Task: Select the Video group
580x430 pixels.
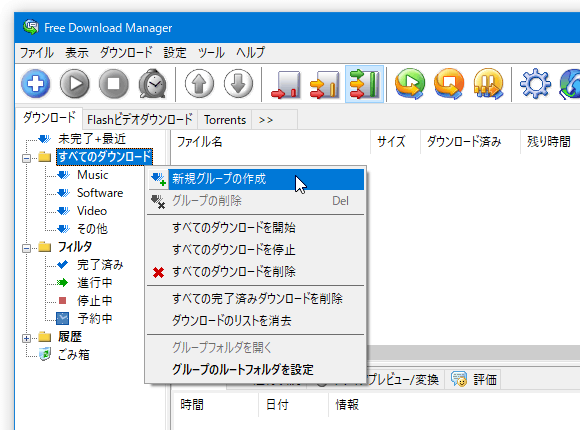Action: coord(92,211)
